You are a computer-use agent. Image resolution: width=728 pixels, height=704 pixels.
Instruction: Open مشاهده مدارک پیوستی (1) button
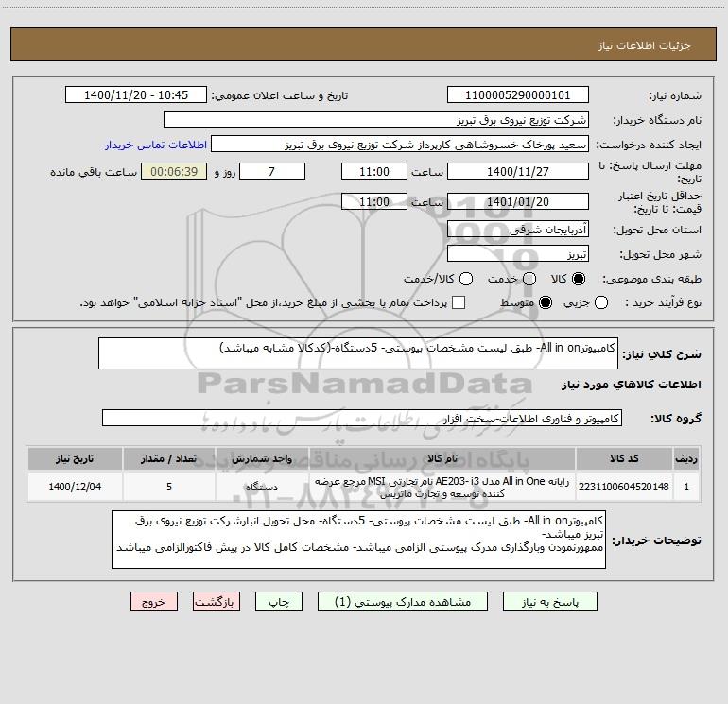[x=403, y=602]
